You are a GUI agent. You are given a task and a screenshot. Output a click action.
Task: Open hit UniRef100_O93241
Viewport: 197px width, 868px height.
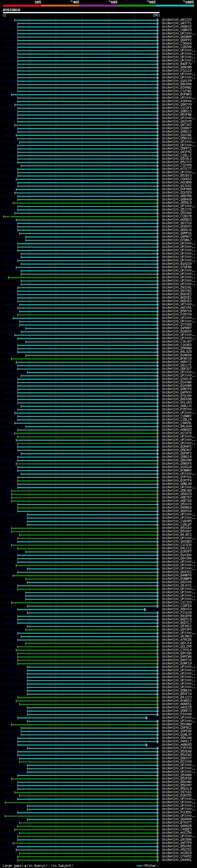[176, 287]
